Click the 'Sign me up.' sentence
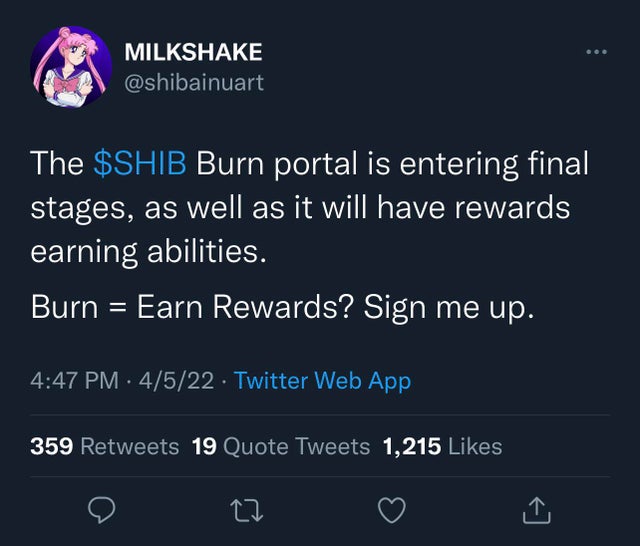 [x=449, y=307]
